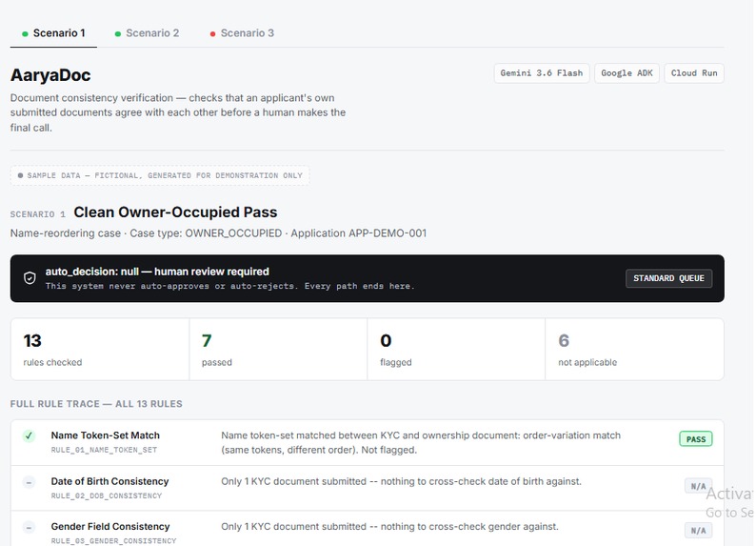
Task: Click the cross-check gender explanation text
Action: click(389, 527)
